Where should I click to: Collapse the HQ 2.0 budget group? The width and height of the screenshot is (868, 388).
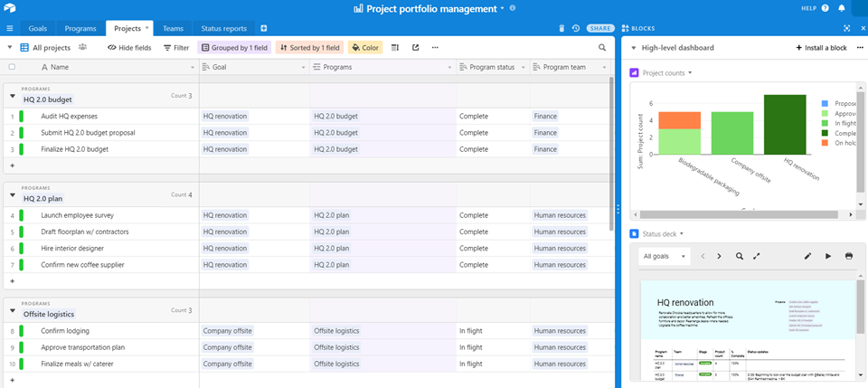(12, 96)
